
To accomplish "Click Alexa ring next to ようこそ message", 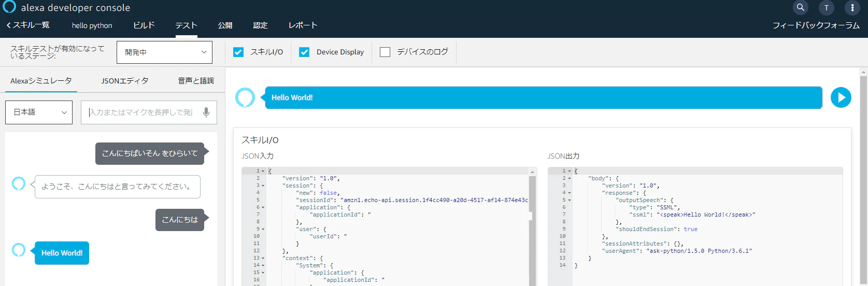I will (19, 183).
